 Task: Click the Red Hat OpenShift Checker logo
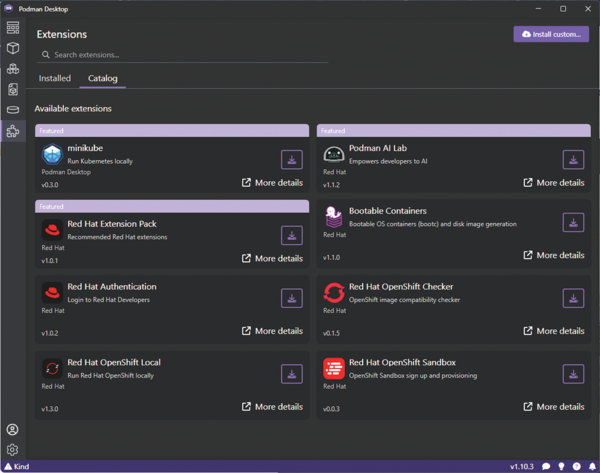click(x=334, y=293)
